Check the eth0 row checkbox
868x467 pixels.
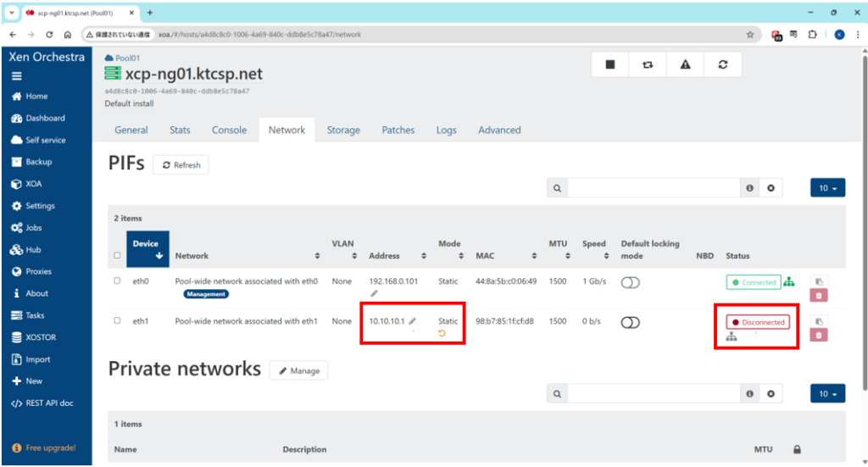117,281
